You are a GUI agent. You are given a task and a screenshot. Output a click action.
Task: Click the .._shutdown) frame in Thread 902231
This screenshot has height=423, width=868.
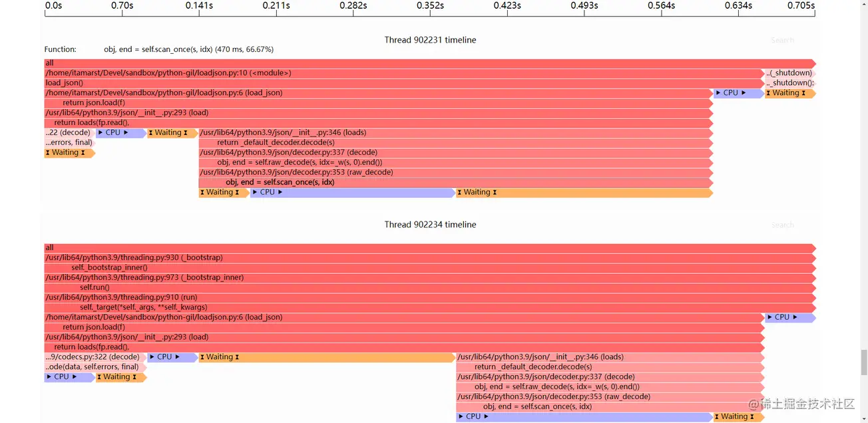[x=789, y=73]
